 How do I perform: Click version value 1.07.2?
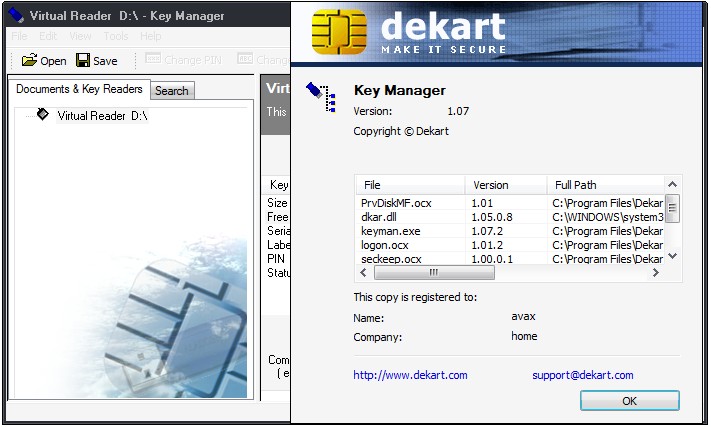click(487, 231)
